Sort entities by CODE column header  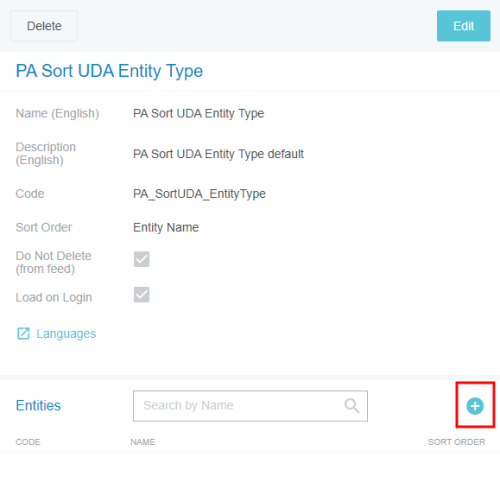[x=28, y=442]
